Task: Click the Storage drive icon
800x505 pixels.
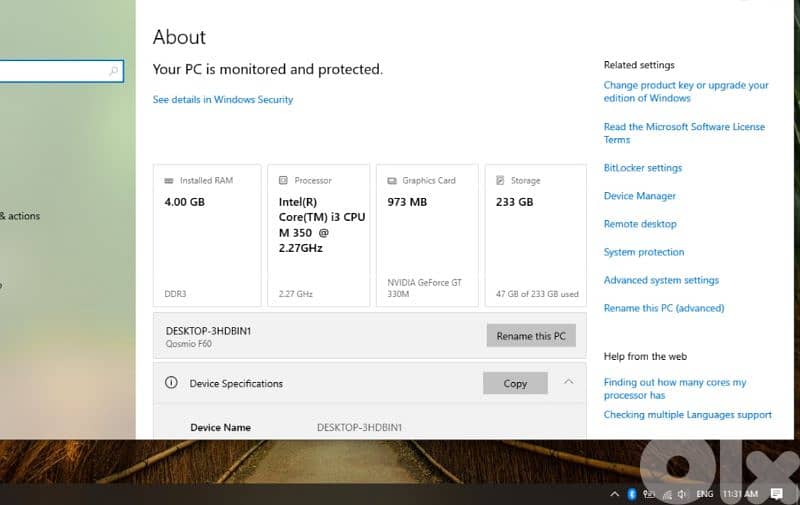Action: pyautogui.click(x=499, y=181)
